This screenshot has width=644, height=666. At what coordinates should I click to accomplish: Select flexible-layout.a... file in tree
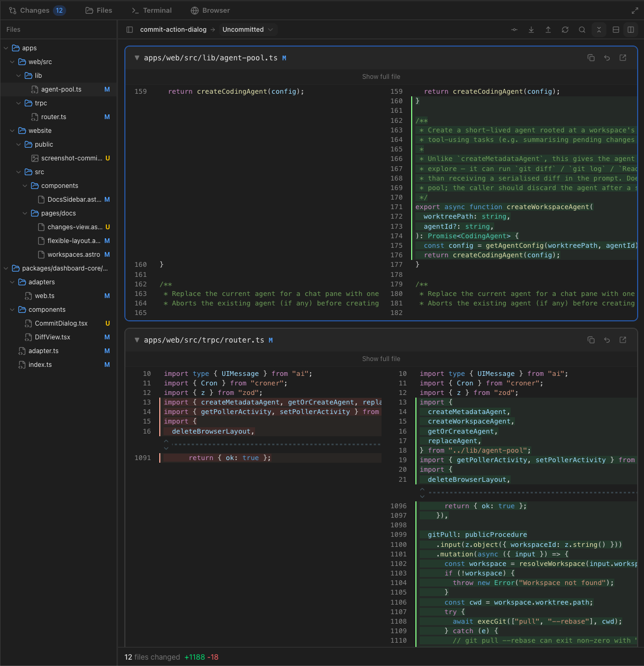pyautogui.click(x=58, y=241)
